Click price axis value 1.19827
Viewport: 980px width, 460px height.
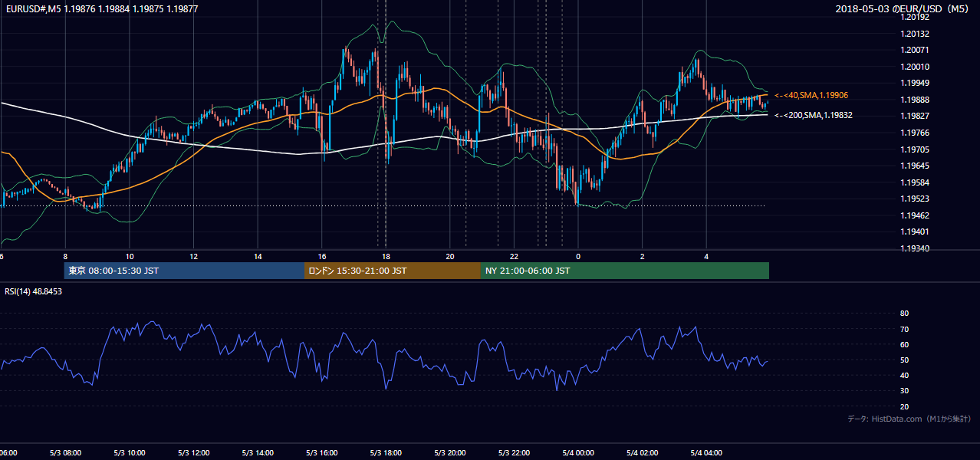[916, 116]
